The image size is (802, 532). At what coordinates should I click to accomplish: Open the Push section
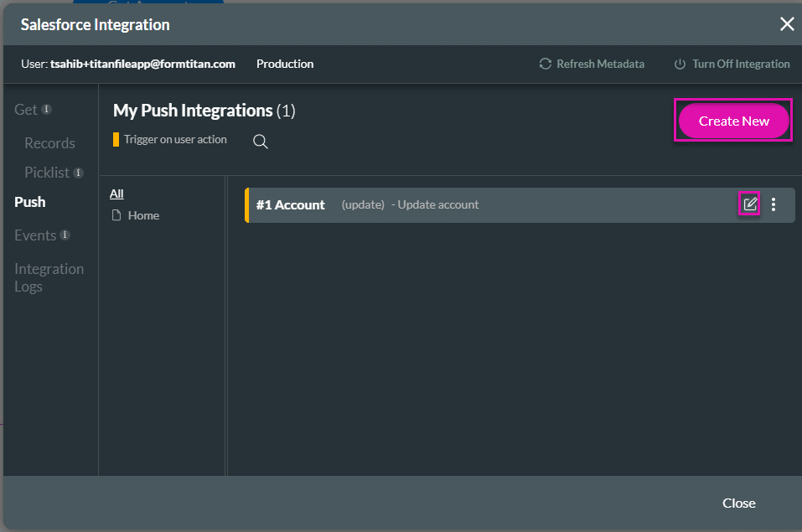(x=29, y=202)
